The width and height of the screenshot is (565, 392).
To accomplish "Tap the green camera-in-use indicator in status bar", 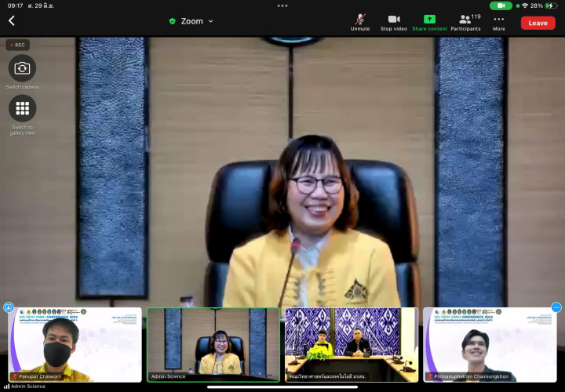I will 501,5.
